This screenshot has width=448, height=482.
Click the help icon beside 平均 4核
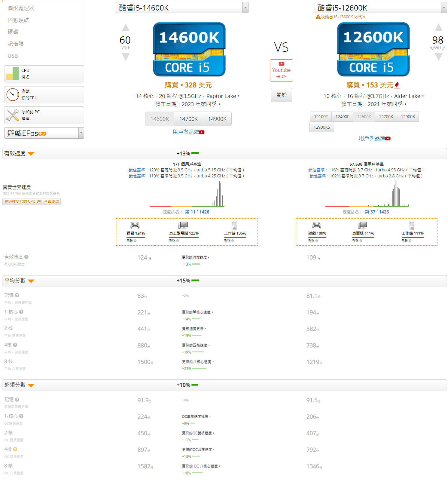point(15,345)
